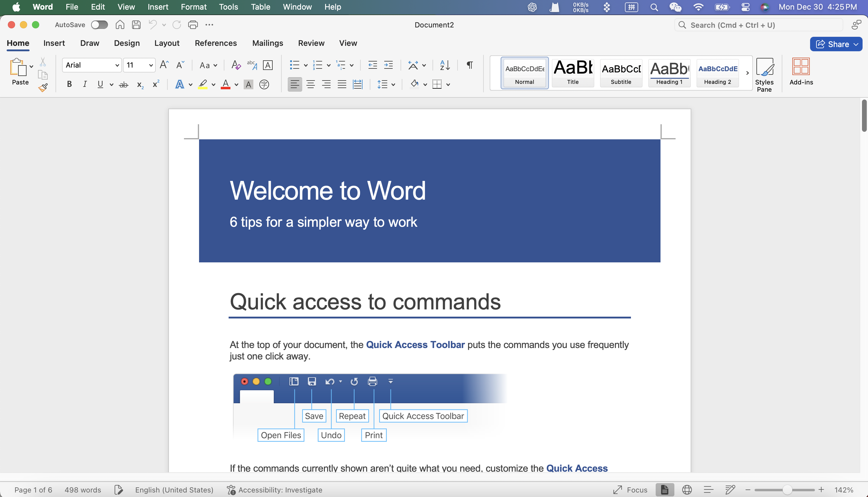
Task: Open the Insert ribbon tab
Action: coord(54,43)
